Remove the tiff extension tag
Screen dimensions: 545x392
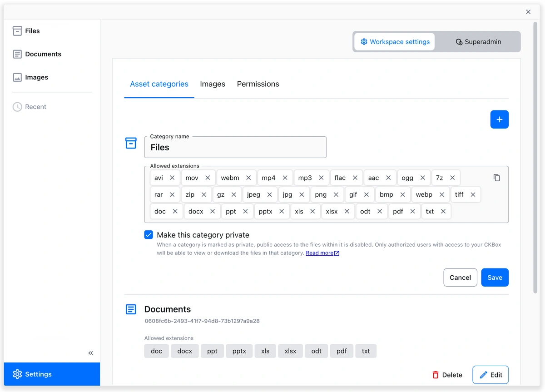pos(473,194)
